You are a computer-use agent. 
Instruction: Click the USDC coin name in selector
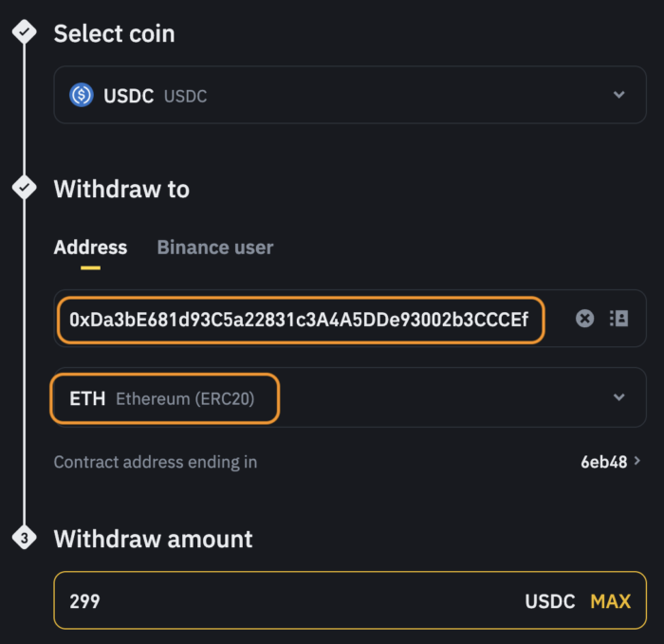128,96
